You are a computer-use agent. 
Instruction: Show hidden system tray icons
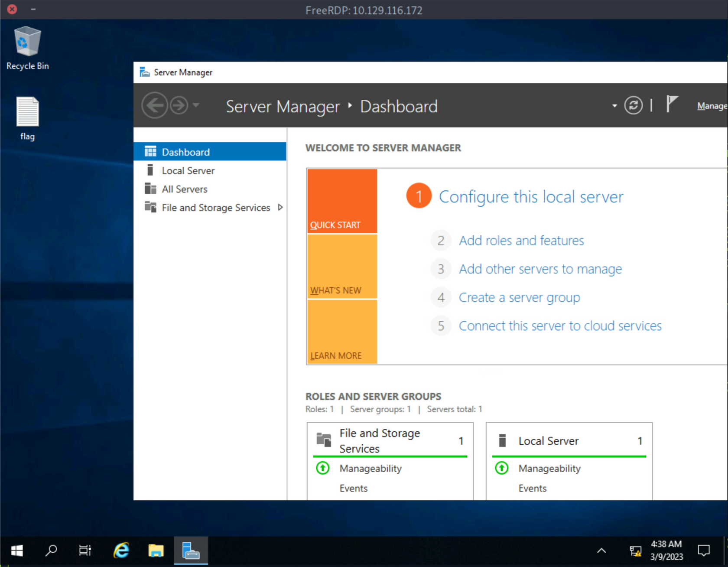(x=601, y=551)
